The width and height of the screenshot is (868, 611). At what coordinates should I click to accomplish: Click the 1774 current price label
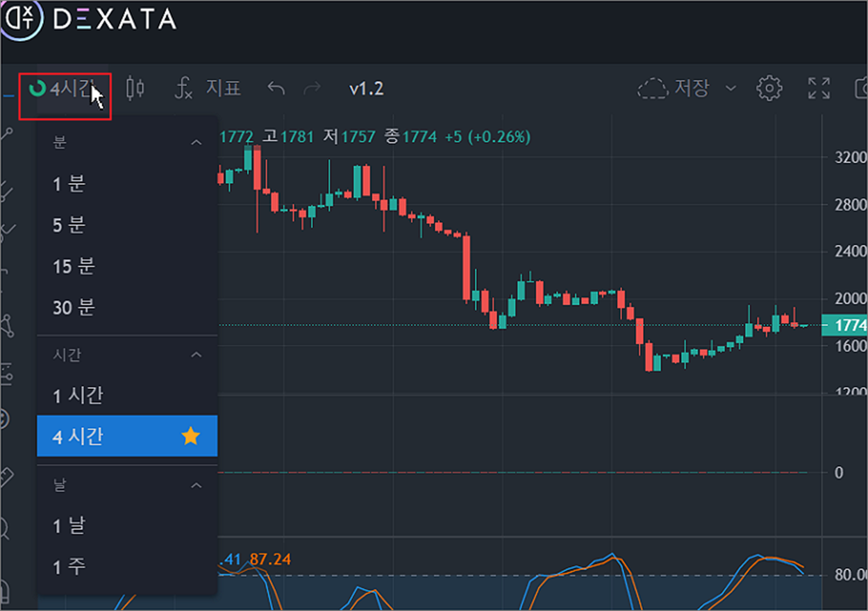click(844, 325)
